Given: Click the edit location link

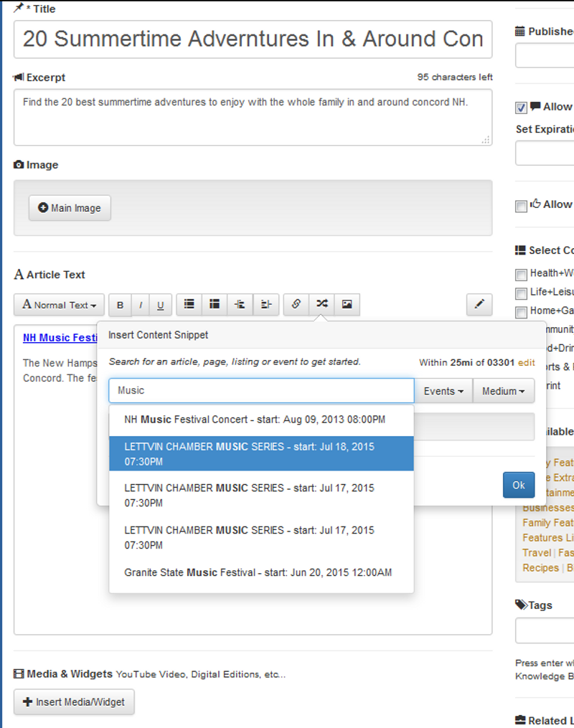Looking at the screenshot, I should (526, 363).
